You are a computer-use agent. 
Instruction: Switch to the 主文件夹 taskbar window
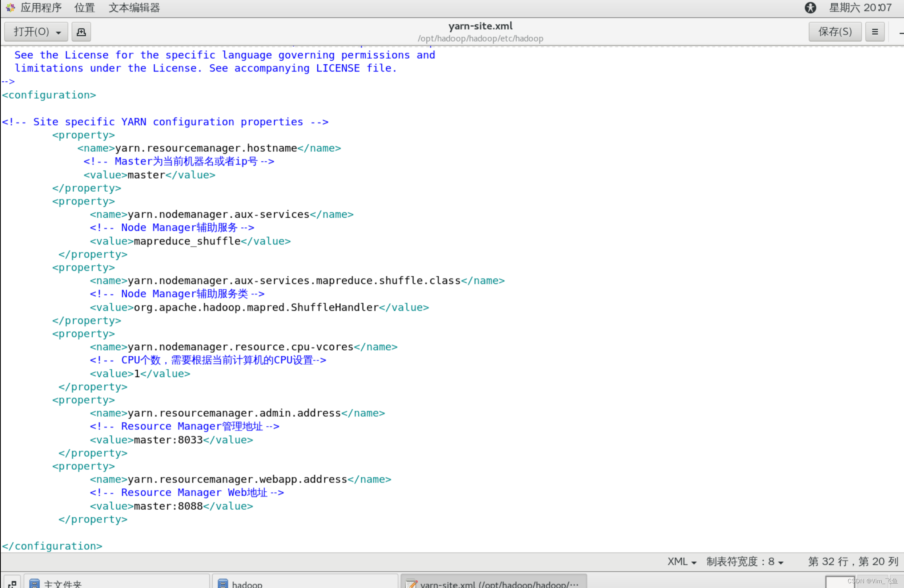(x=117, y=582)
